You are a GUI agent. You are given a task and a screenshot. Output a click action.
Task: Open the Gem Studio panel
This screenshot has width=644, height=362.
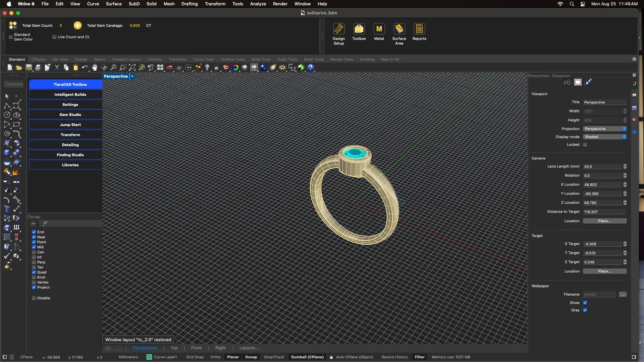point(70,114)
